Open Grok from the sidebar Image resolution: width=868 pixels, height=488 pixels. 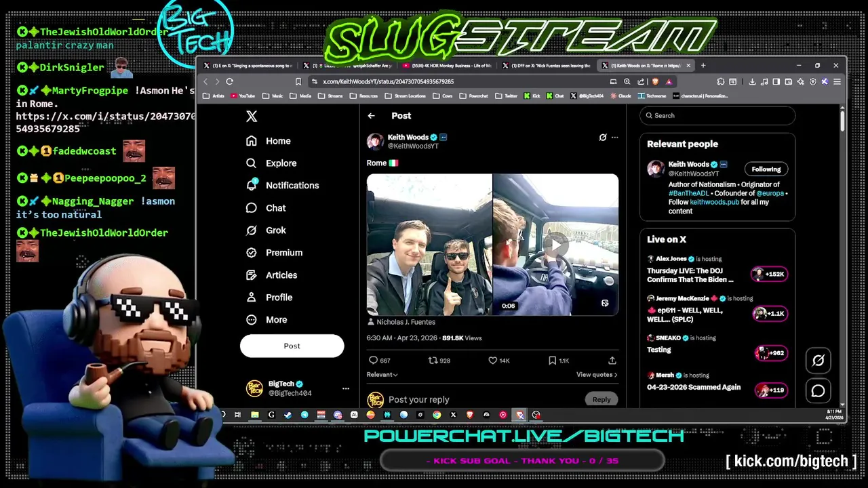click(266, 230)
